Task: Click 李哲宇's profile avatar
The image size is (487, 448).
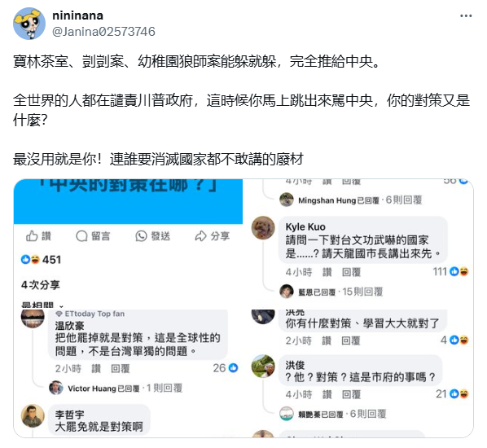Action: pos(33,416)
